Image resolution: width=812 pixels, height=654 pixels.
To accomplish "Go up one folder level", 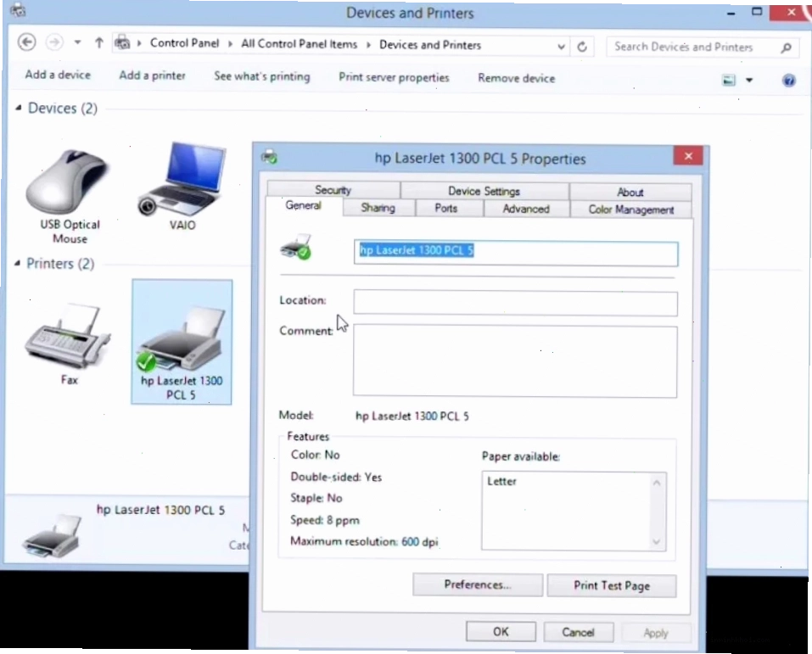I will pos(99,42).
